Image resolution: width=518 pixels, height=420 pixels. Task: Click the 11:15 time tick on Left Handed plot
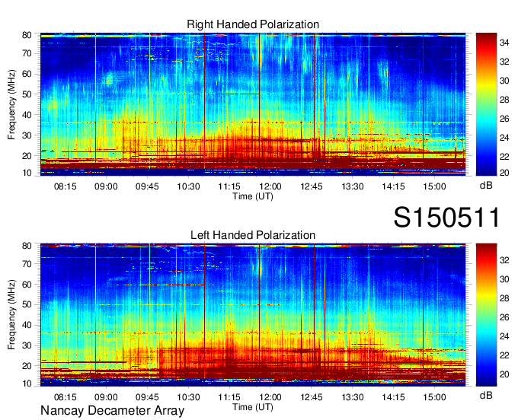click(229, 397)
